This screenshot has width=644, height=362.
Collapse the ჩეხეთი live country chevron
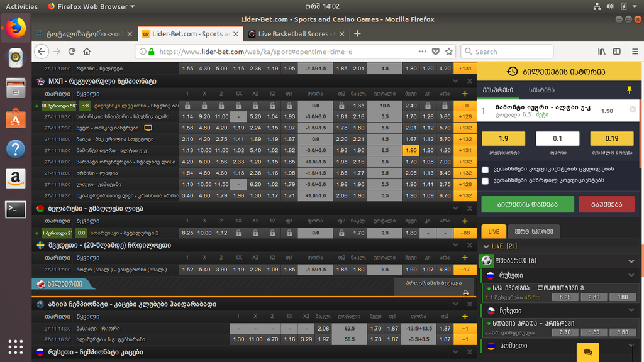click(x=631, y=310)
